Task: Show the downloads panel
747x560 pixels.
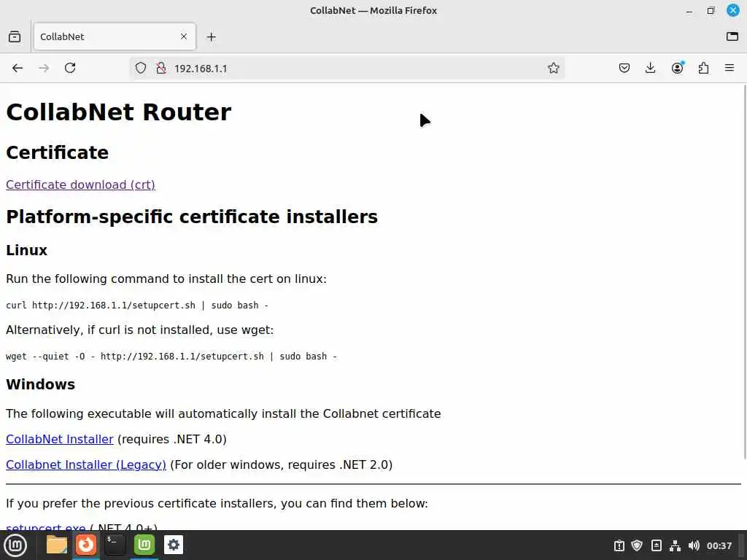Action: click(x=650, y=68)
